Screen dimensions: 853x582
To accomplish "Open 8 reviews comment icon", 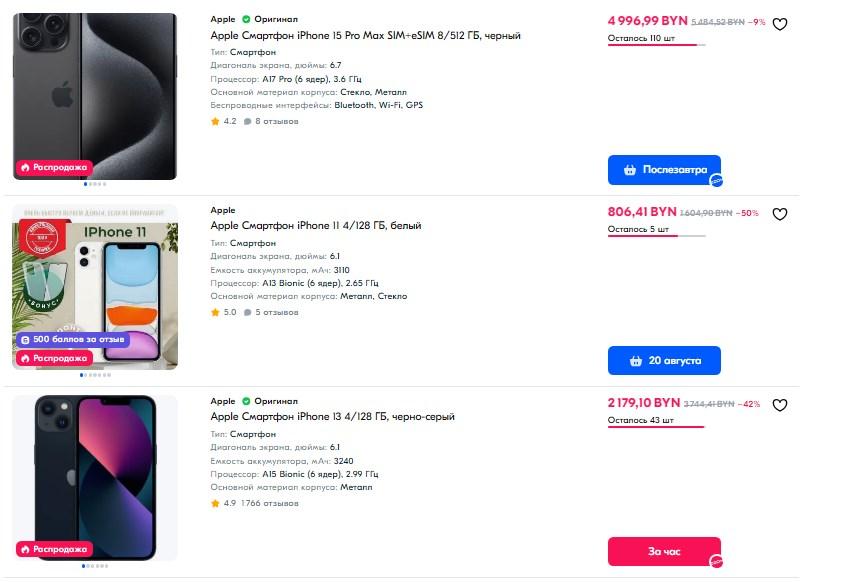I will click(x=248, y=121).
